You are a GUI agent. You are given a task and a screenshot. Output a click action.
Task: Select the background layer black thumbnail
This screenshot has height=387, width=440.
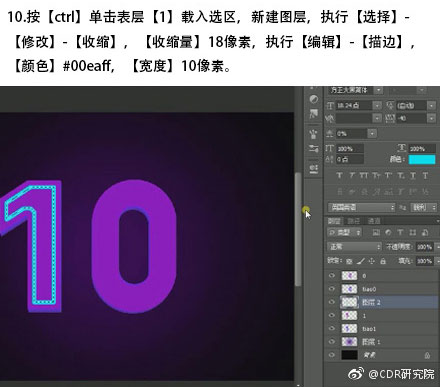[x=349, y=355]
